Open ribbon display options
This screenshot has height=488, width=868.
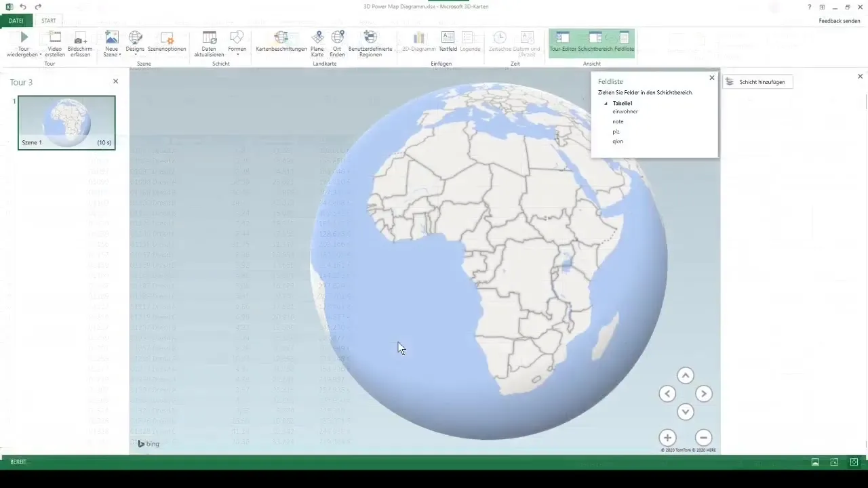[x=822, y=7]
